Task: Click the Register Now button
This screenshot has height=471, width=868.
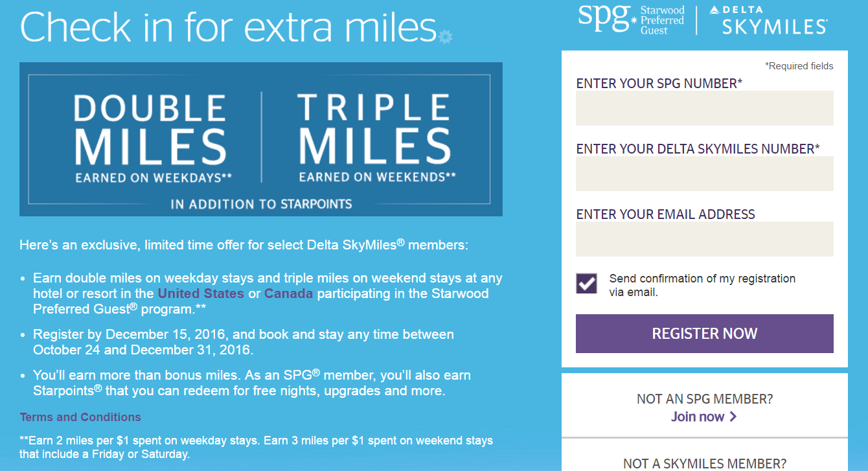Action: click(704, 334)
